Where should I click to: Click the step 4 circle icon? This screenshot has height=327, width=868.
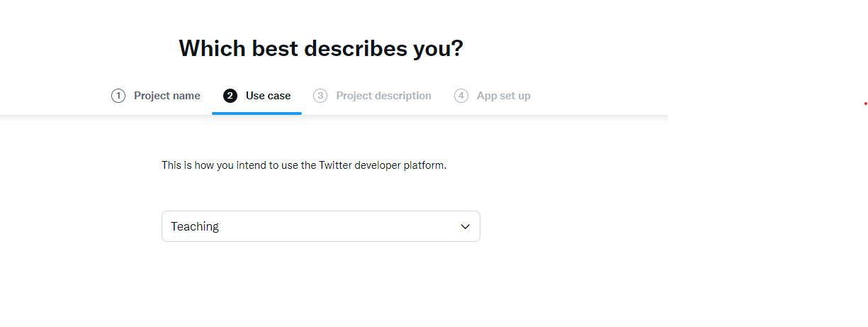[461, 96]
